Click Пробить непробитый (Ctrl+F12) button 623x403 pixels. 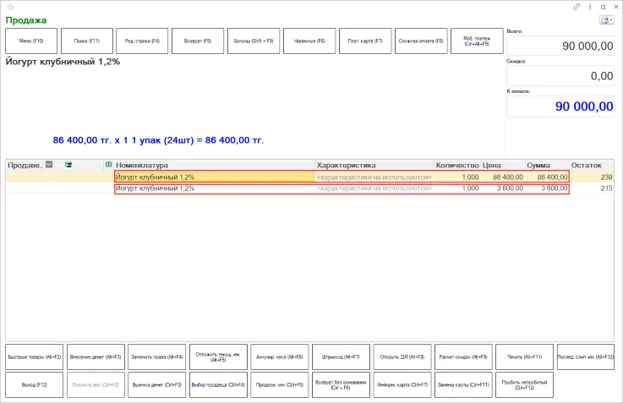click(x=524, y=385)
